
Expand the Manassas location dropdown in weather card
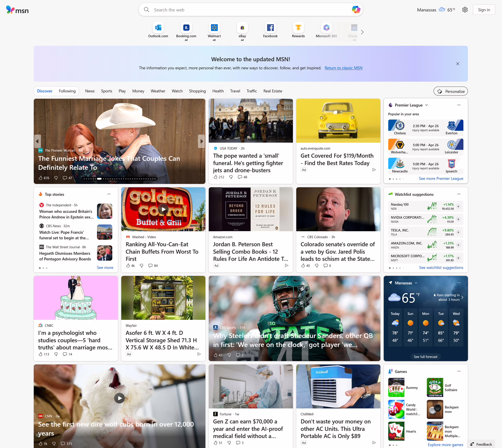tap(416, 283)
